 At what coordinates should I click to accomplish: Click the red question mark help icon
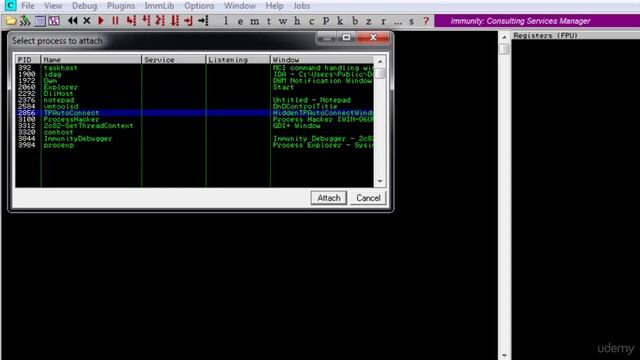pyautogui.click(x=426, y=21)
